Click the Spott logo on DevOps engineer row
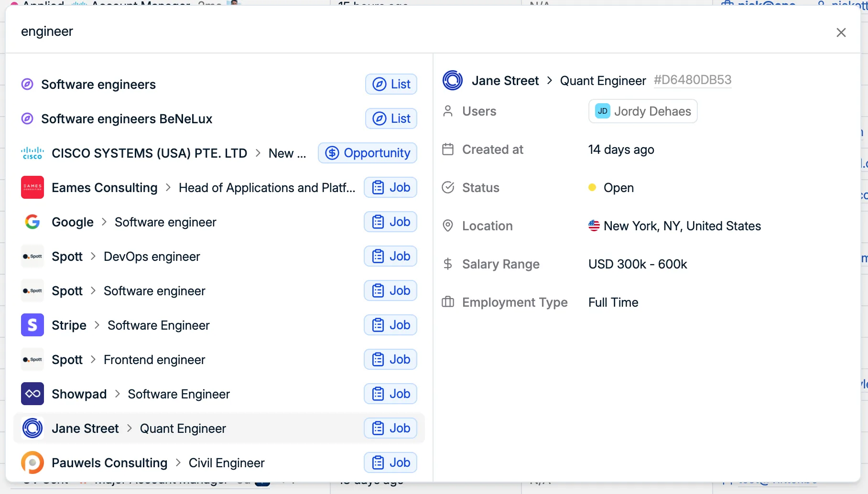868x494 pixels. 33,256
